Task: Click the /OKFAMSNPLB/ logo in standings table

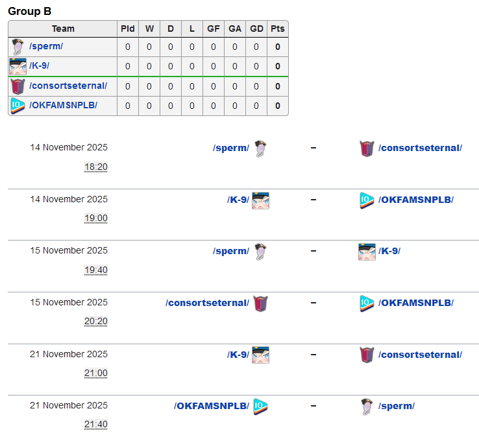Action: click(x=18, y=106)
